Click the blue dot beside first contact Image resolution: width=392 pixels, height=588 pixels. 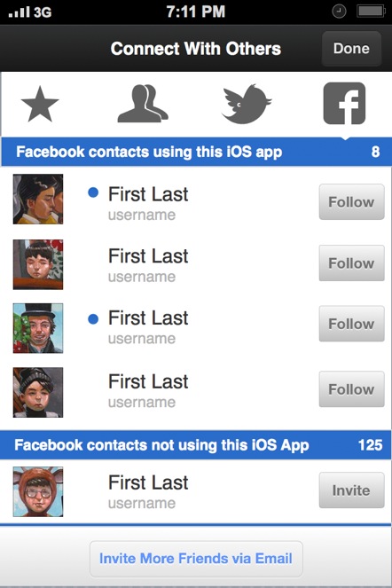point(93,192)
